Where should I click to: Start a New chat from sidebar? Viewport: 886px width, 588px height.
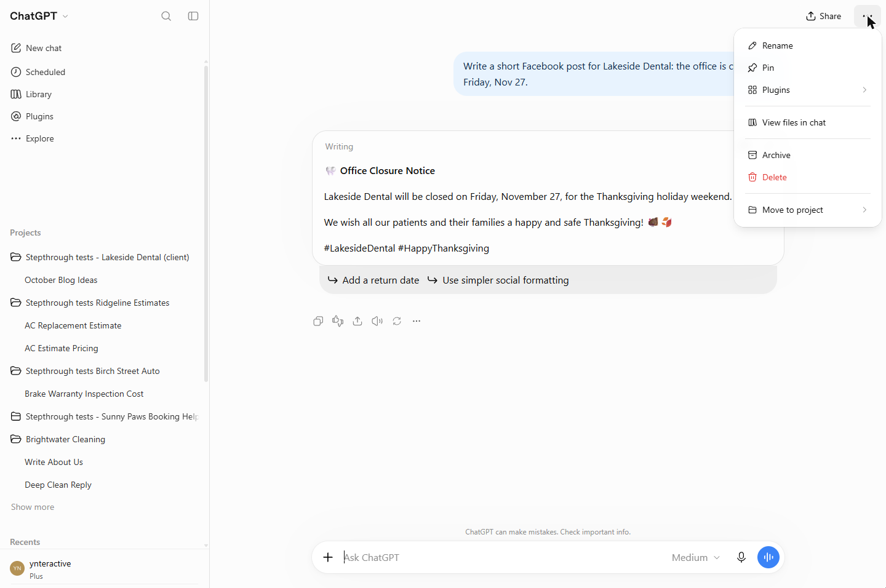tap(36, 48)
